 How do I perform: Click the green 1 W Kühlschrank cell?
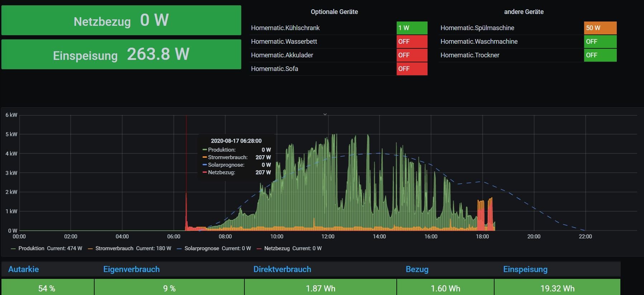[x=411, y=28]
